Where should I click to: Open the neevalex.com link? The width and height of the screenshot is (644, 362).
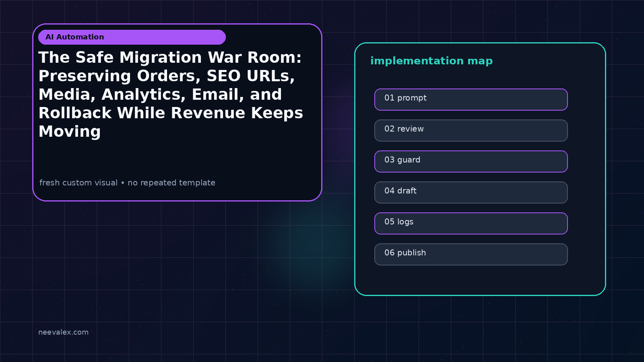click(63, 332)
